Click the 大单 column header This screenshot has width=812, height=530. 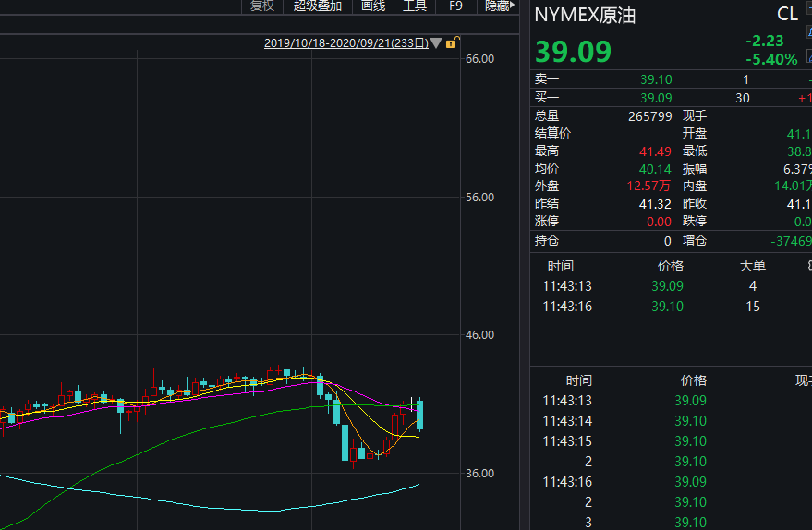(x=752, y=266)
